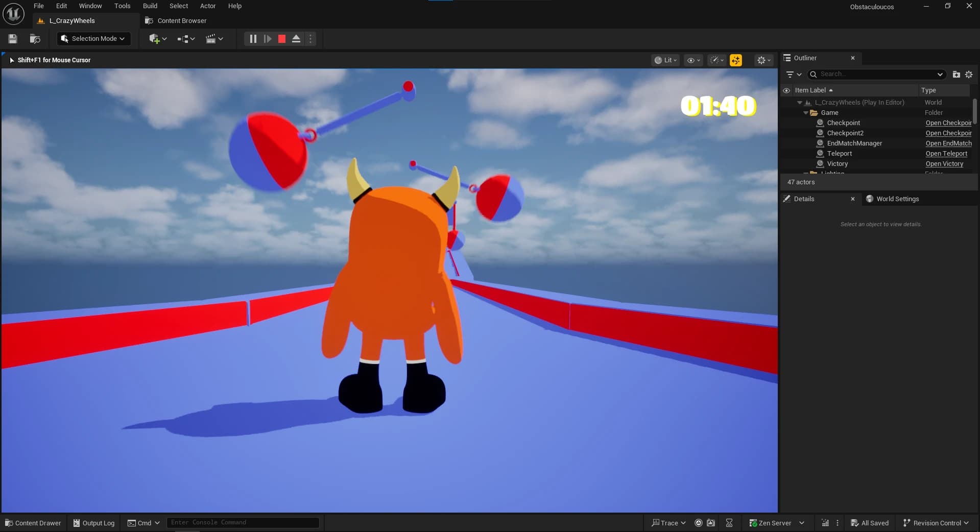
Task: Toggle visibility column eye in Outliner header
Action: coord(786,90)
